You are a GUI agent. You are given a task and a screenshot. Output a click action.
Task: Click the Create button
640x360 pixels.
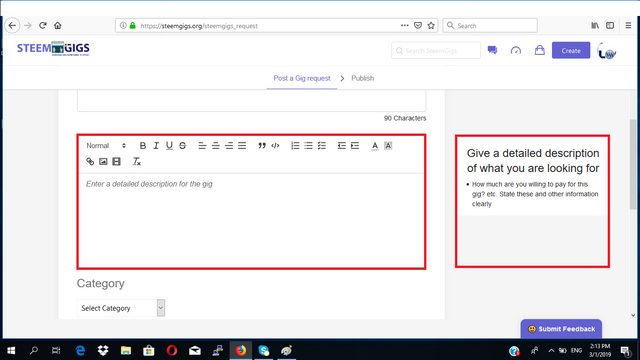coord(571,51)
